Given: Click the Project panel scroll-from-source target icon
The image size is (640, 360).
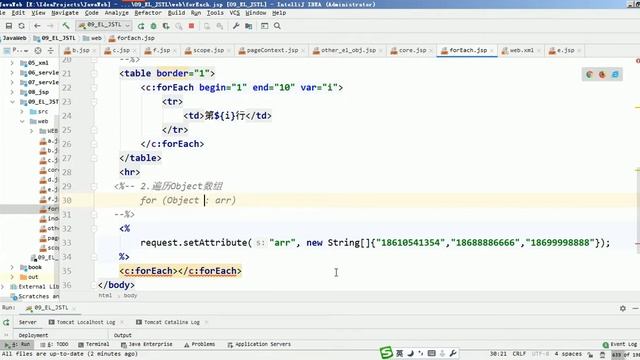Looking at the screenshot, I should (x=38, y=51).
